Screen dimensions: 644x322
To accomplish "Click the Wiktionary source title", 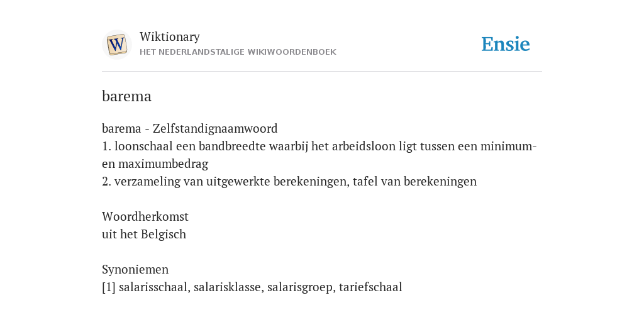I will point(170,36).
